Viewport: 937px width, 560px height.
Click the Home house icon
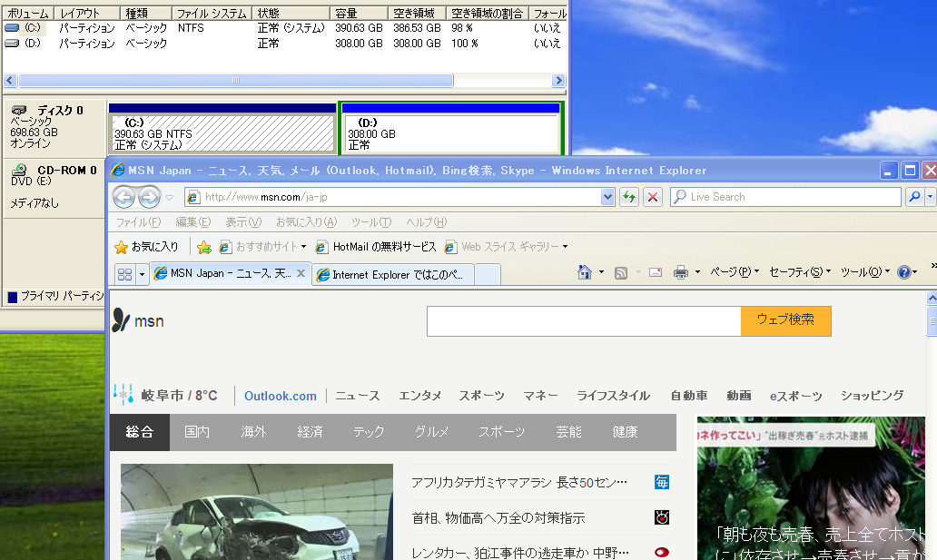[585, 272]
